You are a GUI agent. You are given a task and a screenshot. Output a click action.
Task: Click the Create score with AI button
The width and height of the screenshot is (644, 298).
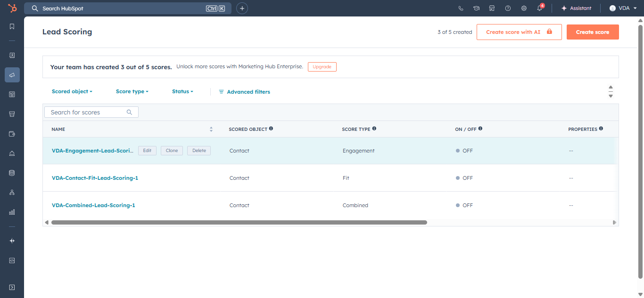pos(519,32)
